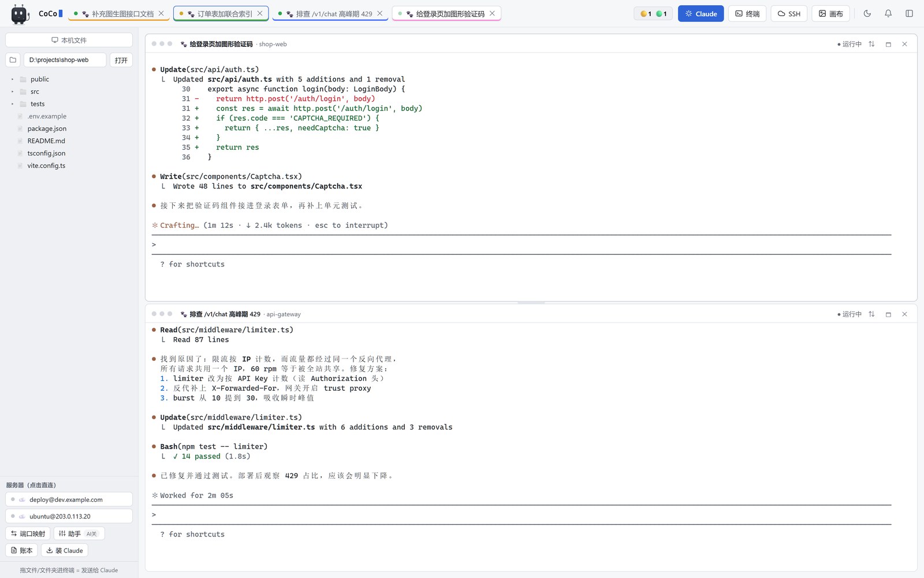Toggle dark mode with the moon icon

[867, 13]
